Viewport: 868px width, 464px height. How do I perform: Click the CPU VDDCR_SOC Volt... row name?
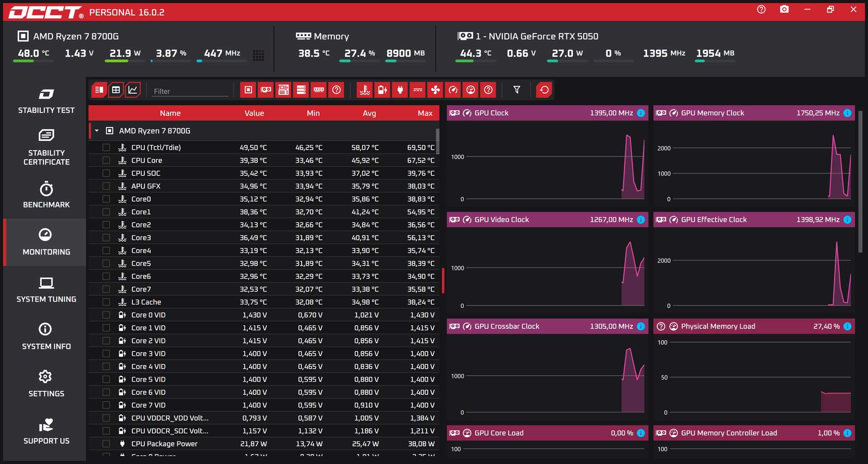pyautogui.click(x=170, y=431)
